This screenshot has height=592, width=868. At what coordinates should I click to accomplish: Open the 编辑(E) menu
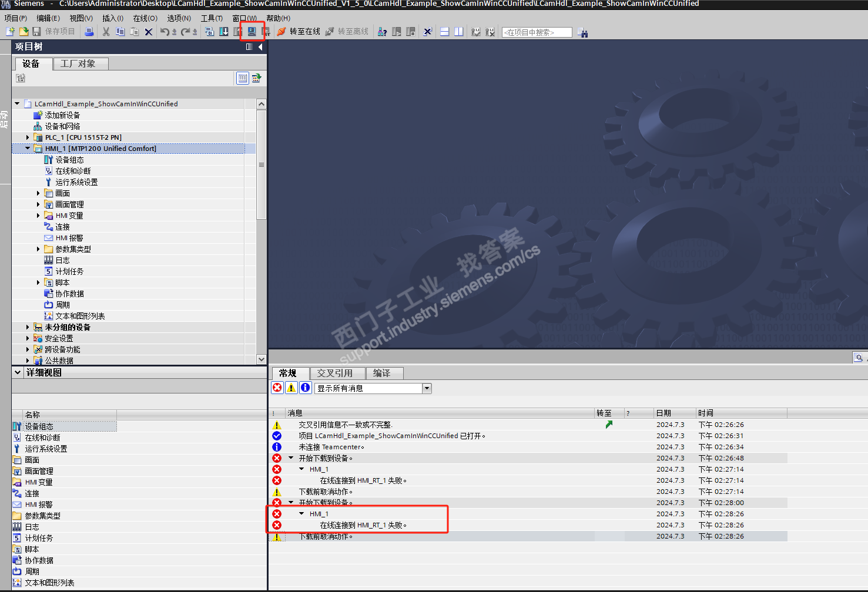48,18
